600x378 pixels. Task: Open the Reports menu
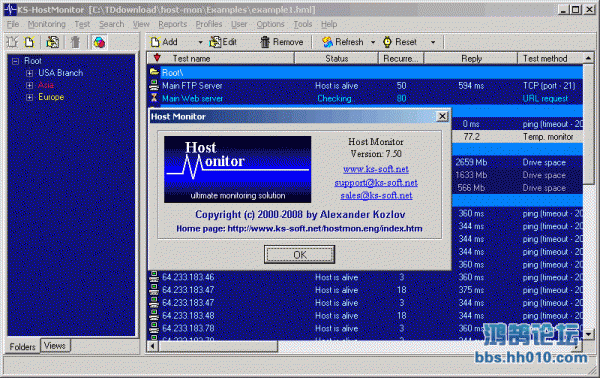[173, 24]
